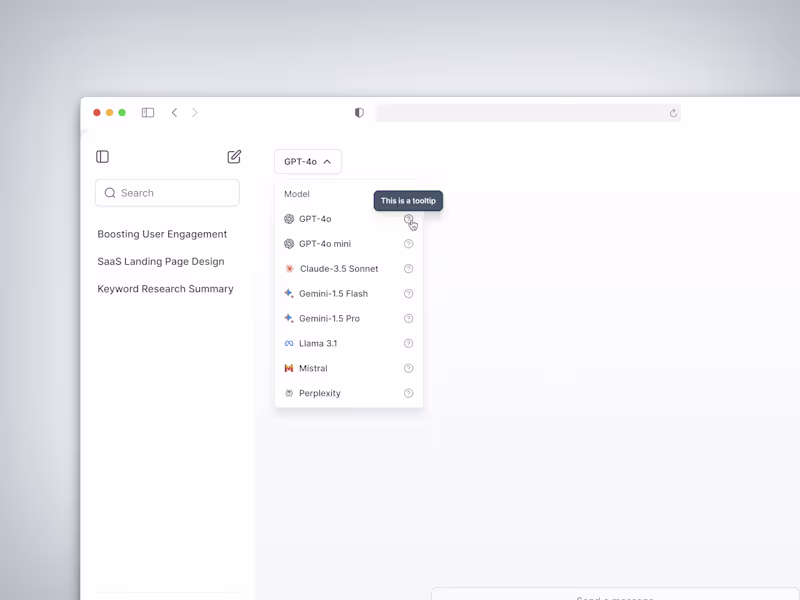Click the privacy shield icon

[359, 113]
